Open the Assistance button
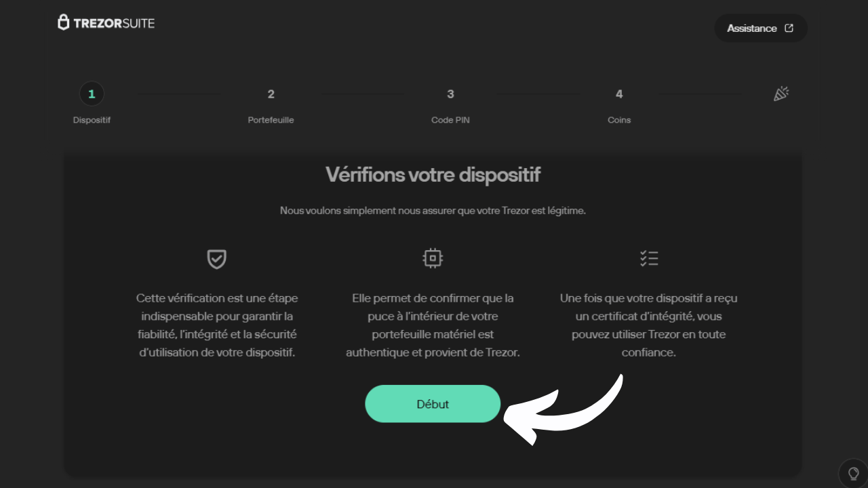Image resolution: width=868 pixels, height=488 pixels. tap(761, 28)
